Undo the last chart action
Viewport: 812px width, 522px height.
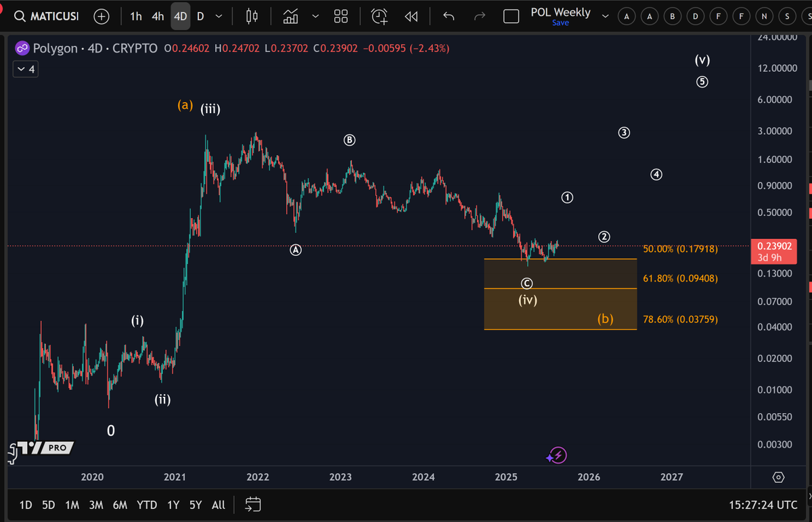pyautogui.click(x=448, y=16)
